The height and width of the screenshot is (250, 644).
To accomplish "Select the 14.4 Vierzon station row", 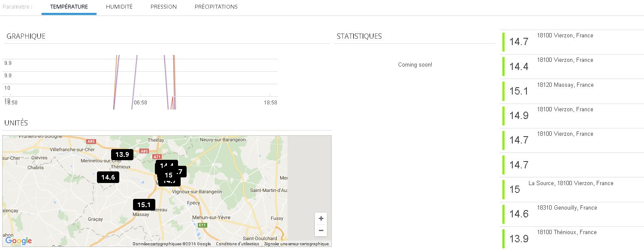I will (571, 67).
